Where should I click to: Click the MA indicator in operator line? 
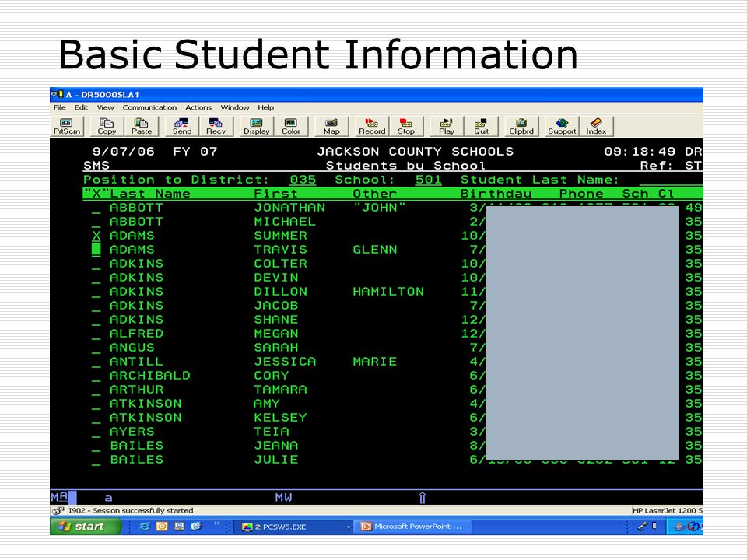click(x=60, y=497)
